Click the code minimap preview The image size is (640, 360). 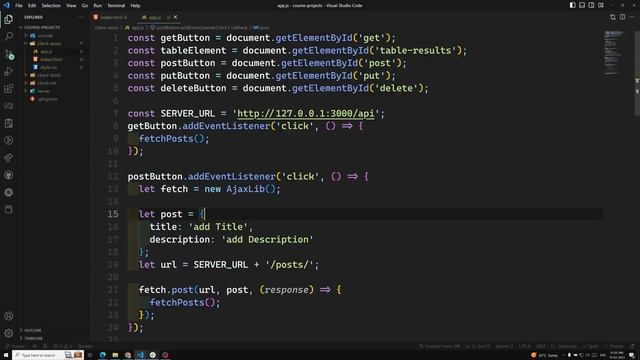coord(615,52)
